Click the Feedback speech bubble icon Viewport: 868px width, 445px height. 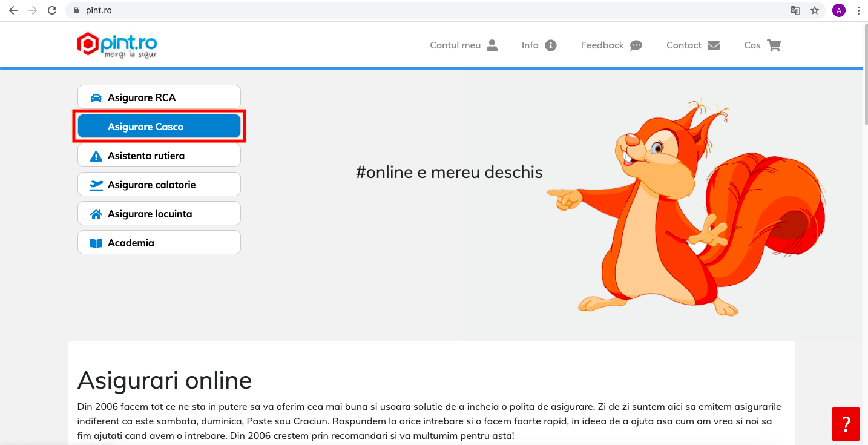tap(636, 45)
